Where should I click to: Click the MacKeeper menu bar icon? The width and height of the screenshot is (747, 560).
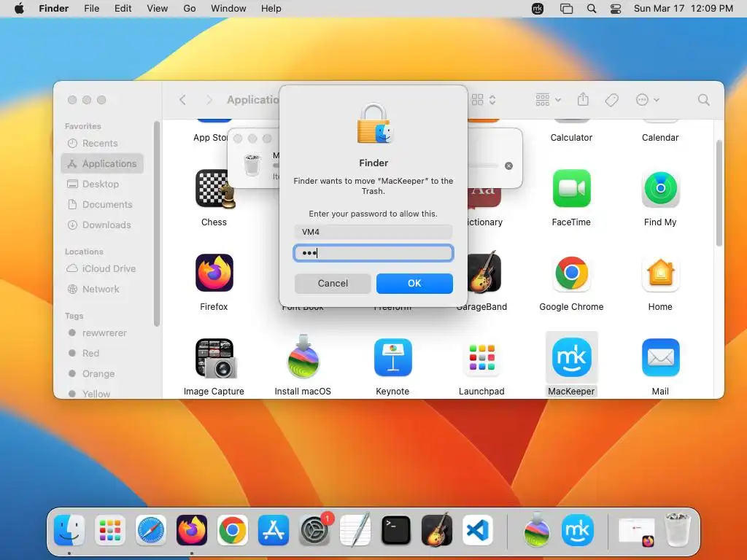click(538, 9)
